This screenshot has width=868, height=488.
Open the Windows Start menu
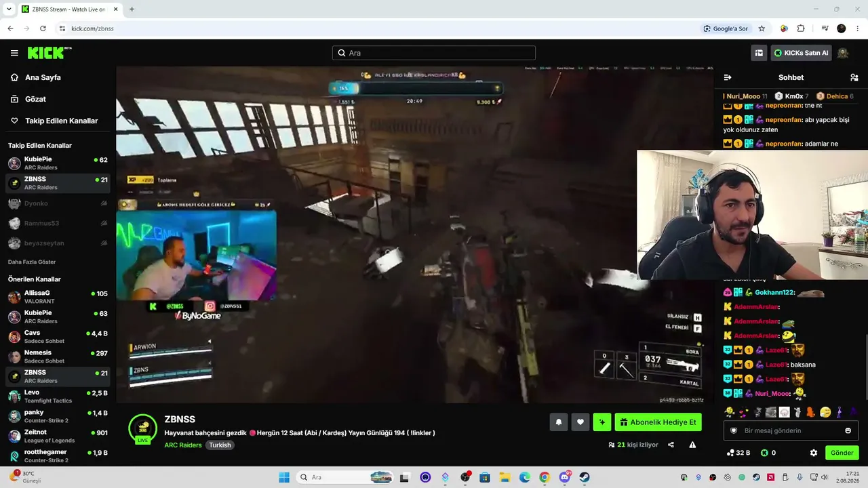[x=284, y=477]
